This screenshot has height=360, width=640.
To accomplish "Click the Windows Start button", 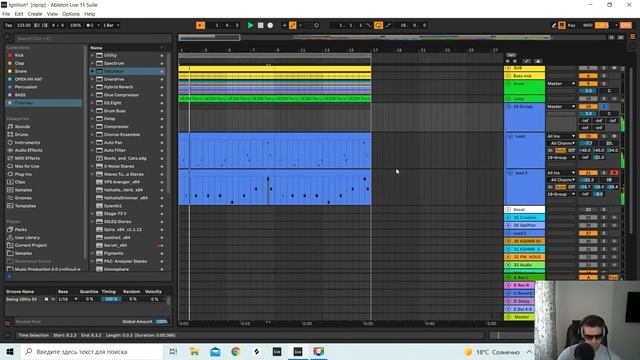I will click(9, 351).
